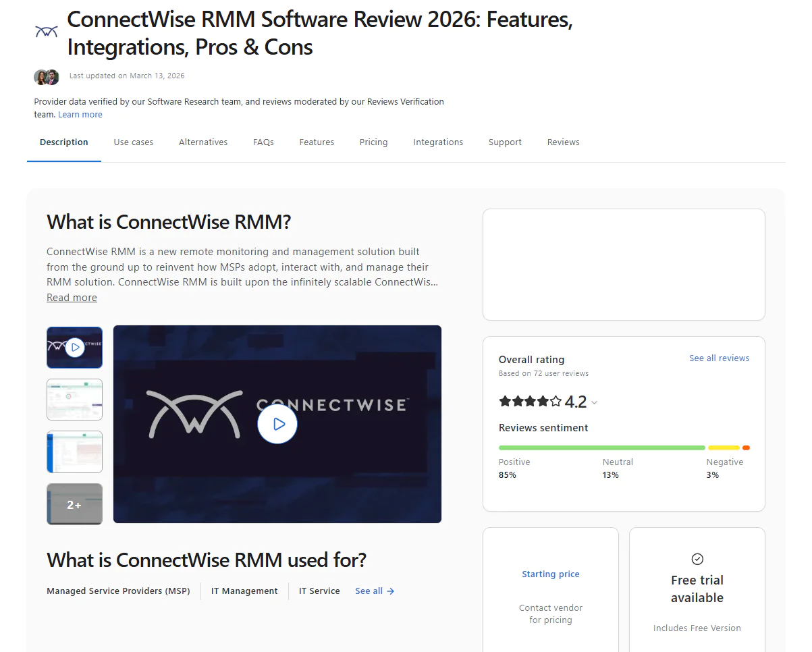Screen dimensions: 812x652
Task: Select the third screenshot thumbnail
Action: (74, 452)
